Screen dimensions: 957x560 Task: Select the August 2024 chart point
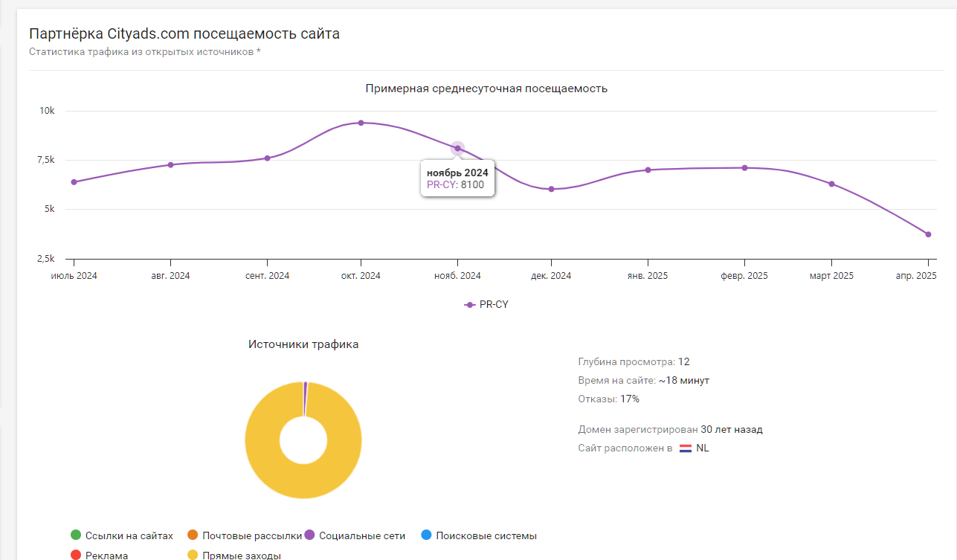click(x=171, y=165)
